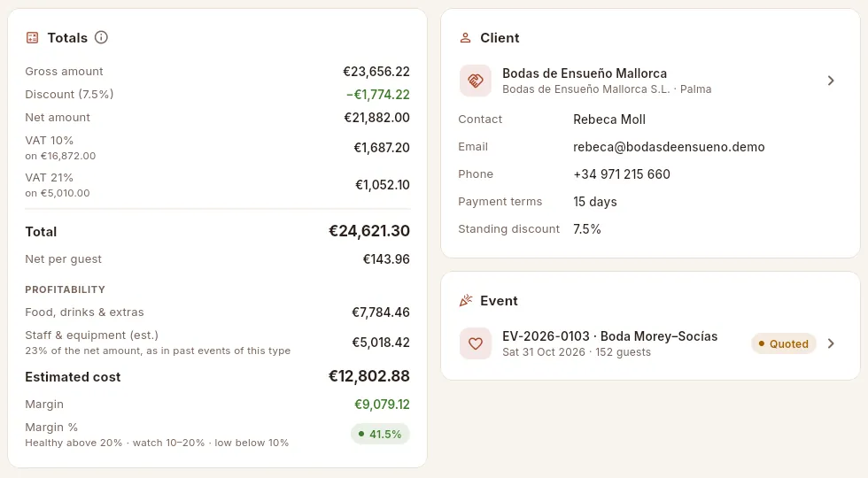868x478 pixels.
Task: Select the Net amount value €21,882.00
Action: [377, 117]
